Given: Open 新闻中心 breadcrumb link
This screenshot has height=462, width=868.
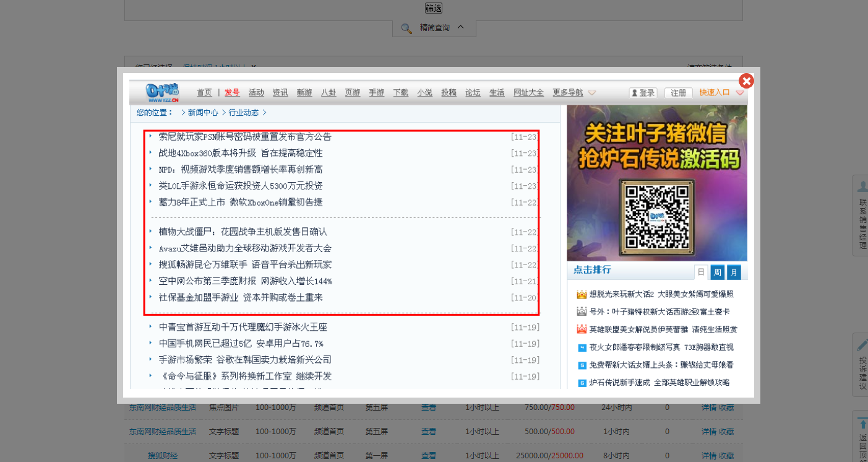Looking at the screenshot, I should click(x=203, y=113).
